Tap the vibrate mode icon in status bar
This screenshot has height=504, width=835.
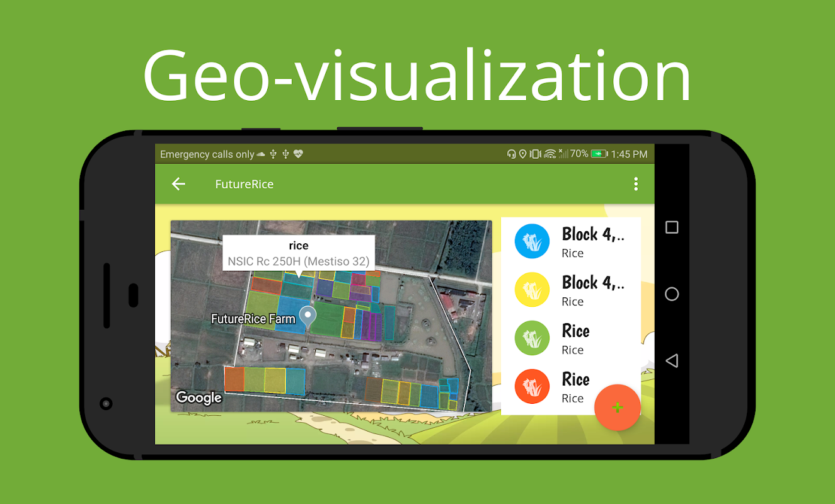pyautogui.click(x=535, y=154)
